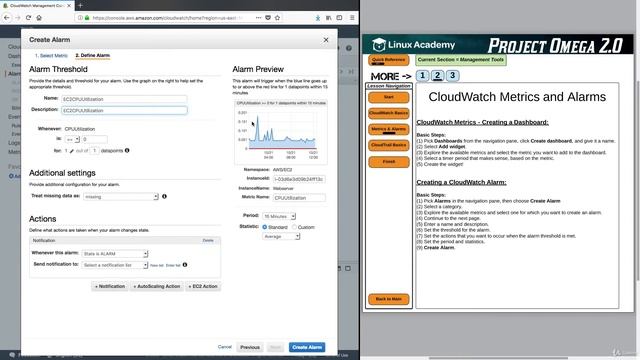Go to the browser Home page
This screenshot has height=360, width=640.
[39, 18]
